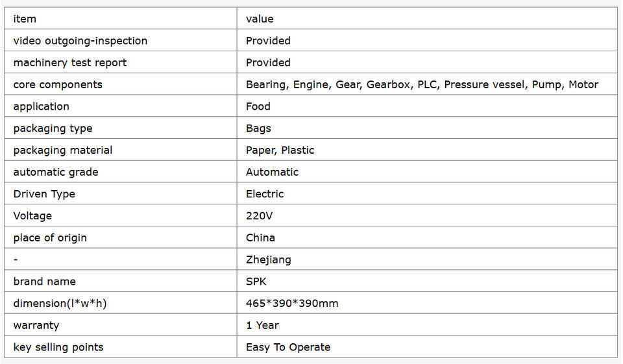Screen dimensions: 623x364
Task: Click the '465*390*390mm' dimension value
Action: 292,304
